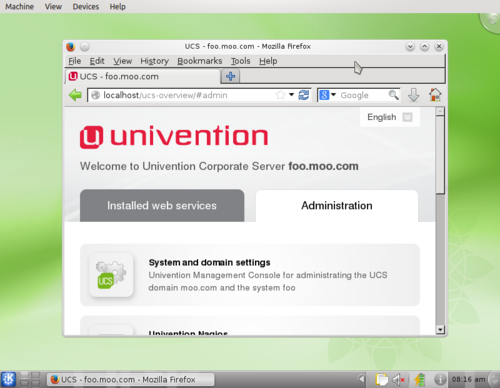
Task: Open the clipboard tool in system tray
Action: tap(382, 379)
